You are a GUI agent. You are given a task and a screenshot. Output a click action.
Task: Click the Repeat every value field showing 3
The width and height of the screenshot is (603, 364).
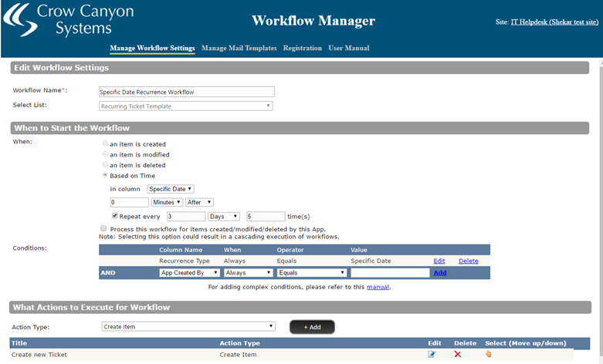tap(186, 217)
